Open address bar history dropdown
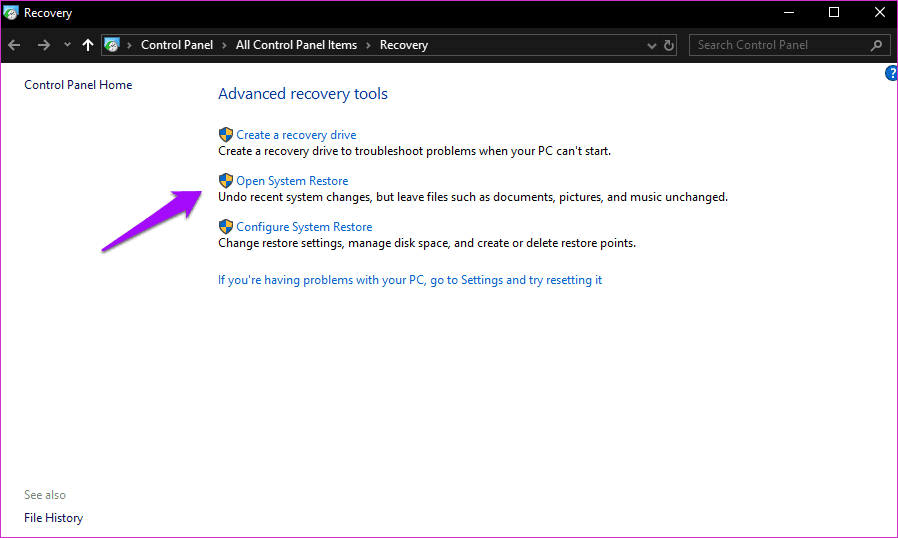 [x=651, y=45]
